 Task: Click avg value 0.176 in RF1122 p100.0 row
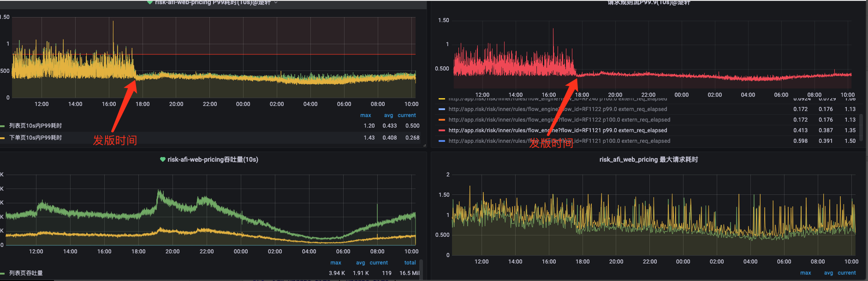pos(826,120)
